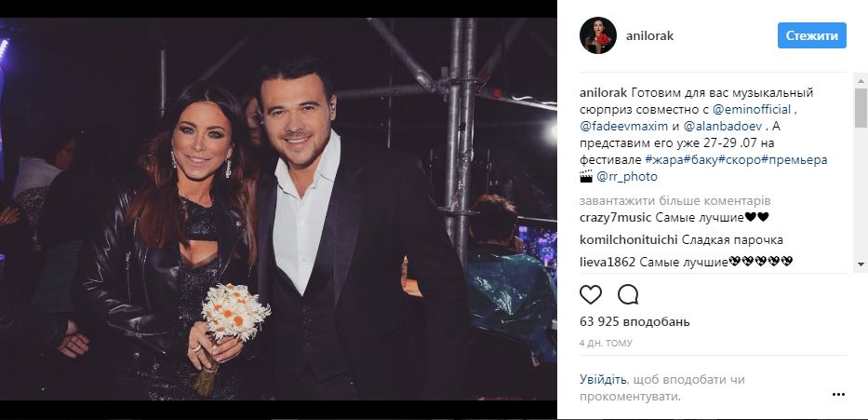Screen dimensions: 868x420
Task: Open crazy7music commenter profile
Action: [615, 217]
